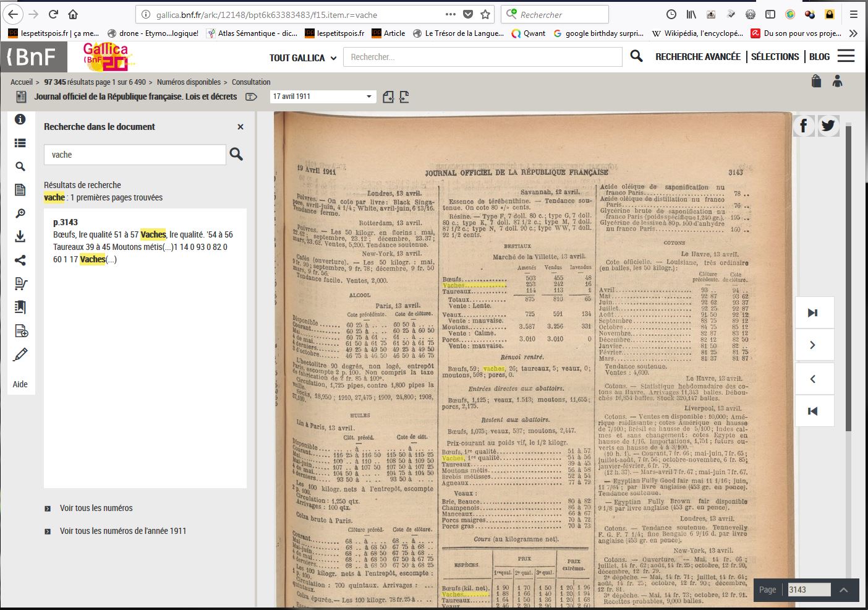Expand the TOUT GALLICA search scope dropdown
Screen dimensions: 868x610
(x=303, y=58)
